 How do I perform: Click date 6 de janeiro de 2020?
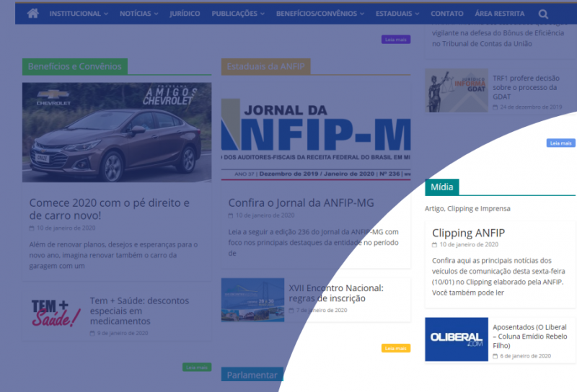pos(526,356)
